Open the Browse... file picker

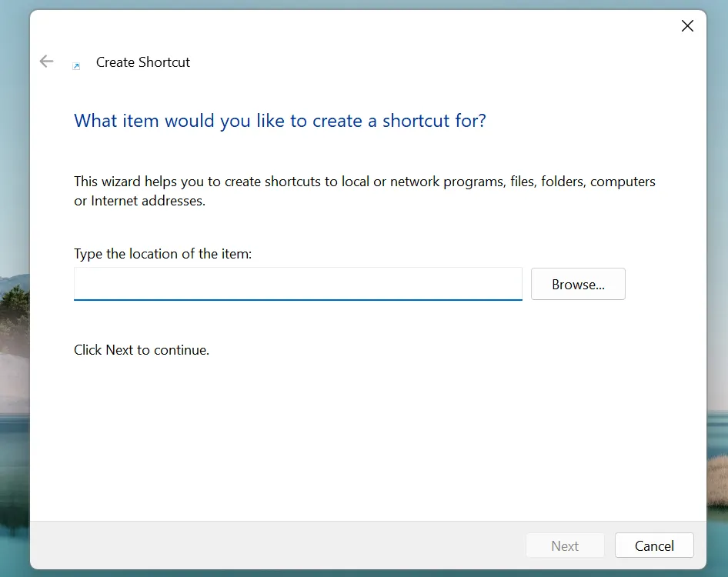click(x=578, y=284)
